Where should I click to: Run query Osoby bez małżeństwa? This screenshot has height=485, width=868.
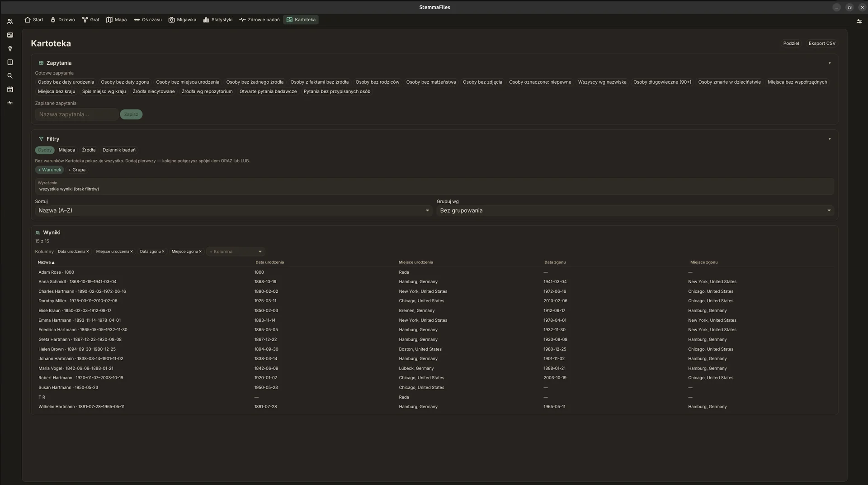click(431, 82)
